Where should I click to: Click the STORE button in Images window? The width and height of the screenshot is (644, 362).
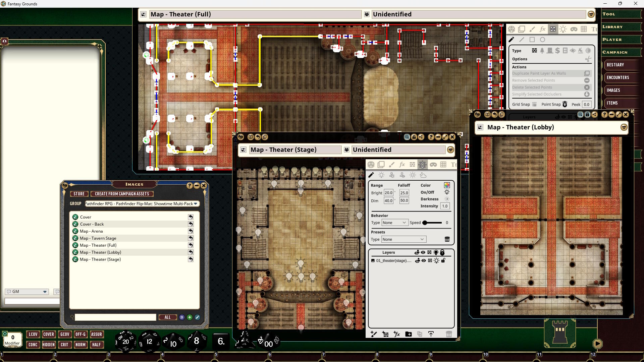pyautogui.click(x=79, y=194)
